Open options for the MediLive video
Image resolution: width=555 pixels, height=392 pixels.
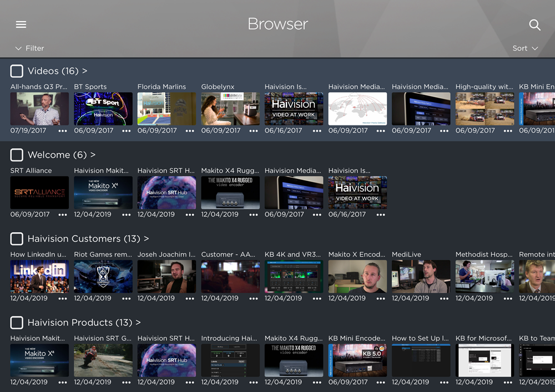(x=443, y=299)
